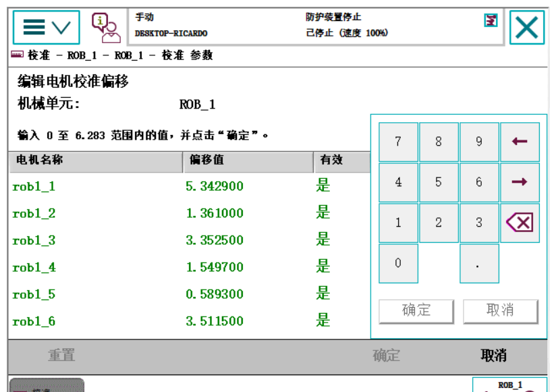Click the calibration ruler icon in breadcrumb
554x392 pixels.
(17, 55)
